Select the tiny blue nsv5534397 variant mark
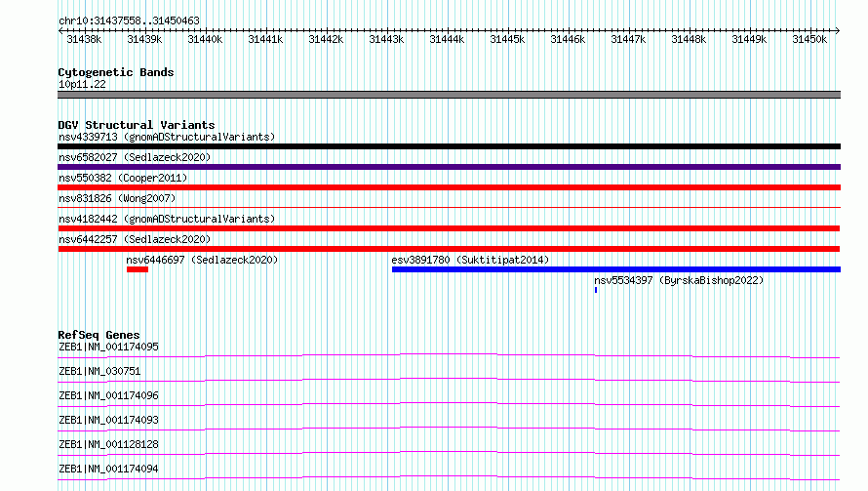The height and width of the screenshot is (491, 868). click(x=596, y=290)
